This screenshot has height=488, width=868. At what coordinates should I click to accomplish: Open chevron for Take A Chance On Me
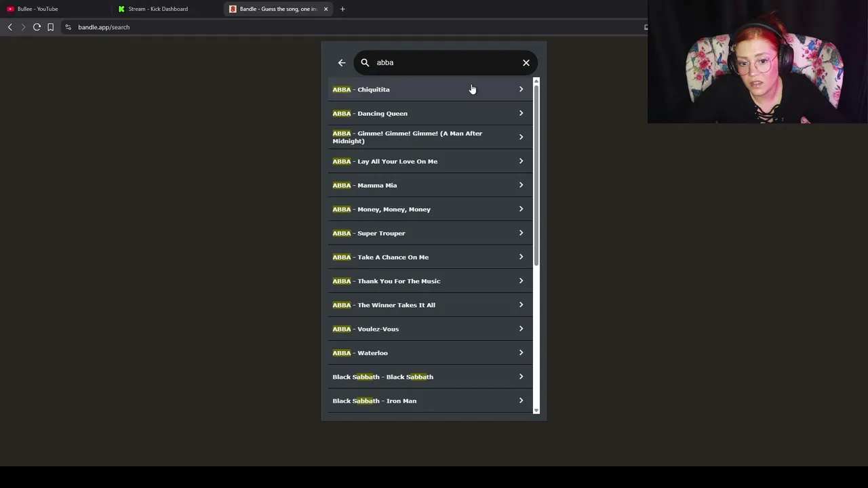pos(521,257)
